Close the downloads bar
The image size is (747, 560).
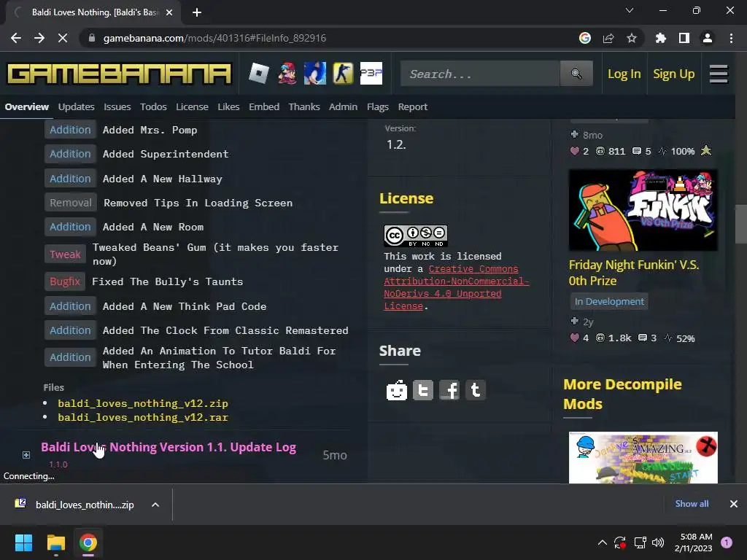734,504
